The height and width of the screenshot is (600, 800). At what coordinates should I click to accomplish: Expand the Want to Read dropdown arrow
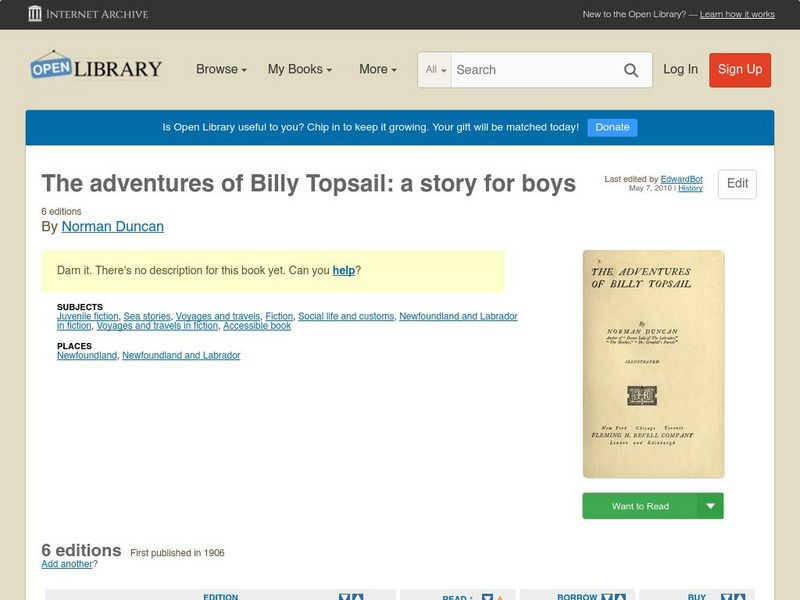click(x=709, y=506)
